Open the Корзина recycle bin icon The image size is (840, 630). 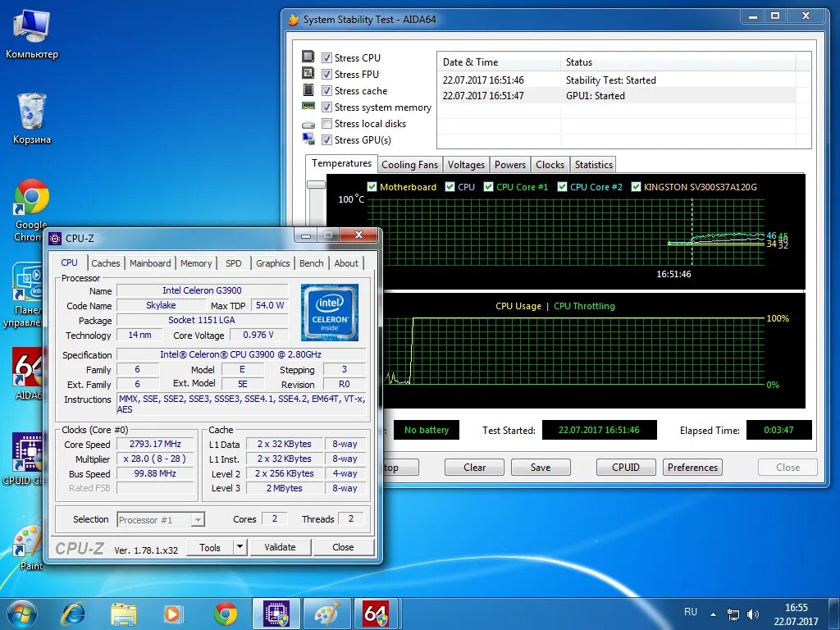31,119
